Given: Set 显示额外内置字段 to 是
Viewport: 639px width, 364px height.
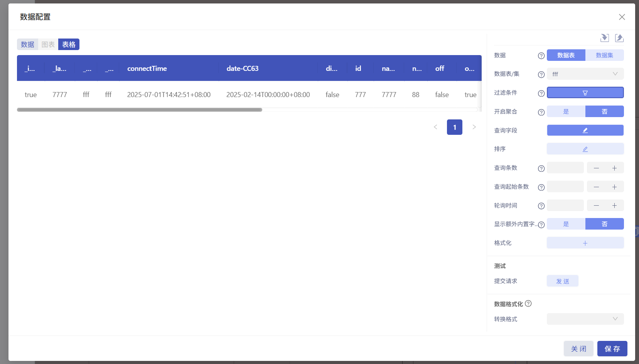Looking at the screenshot, I should tap(566, 224).
